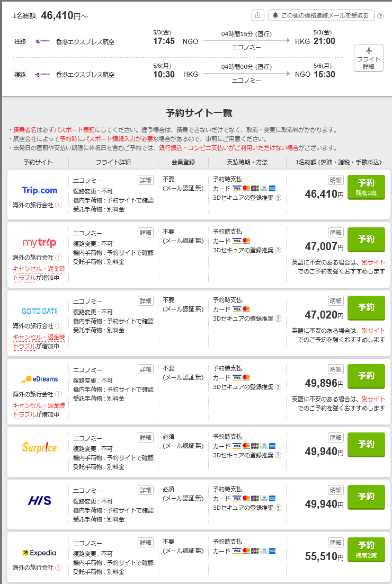Screen dimensions: 392x584
Task: Click the share icon at top
Action: pos(257,15)
